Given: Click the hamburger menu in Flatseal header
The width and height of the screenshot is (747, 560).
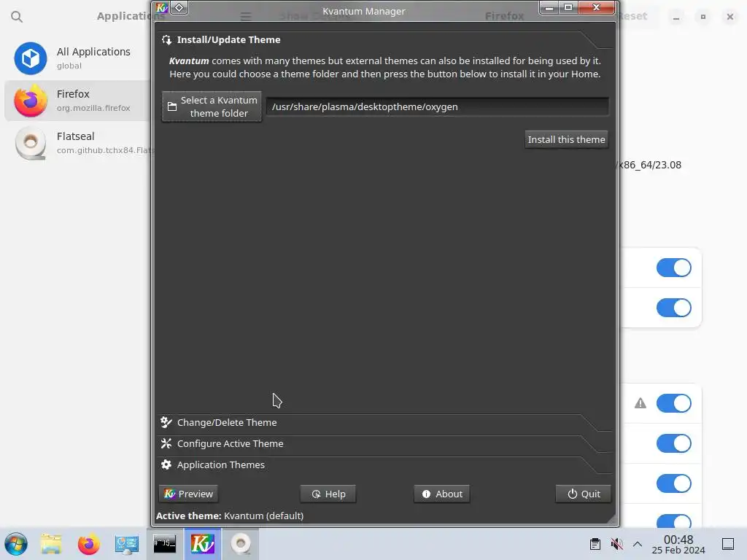Looking at the screenshot, I should (x=246, y=17).
